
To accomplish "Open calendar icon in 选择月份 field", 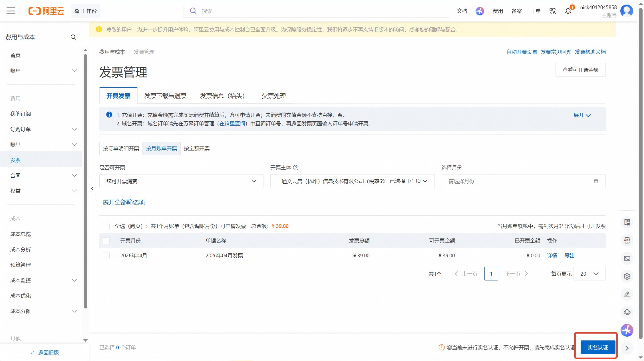I will click(596, 181).
